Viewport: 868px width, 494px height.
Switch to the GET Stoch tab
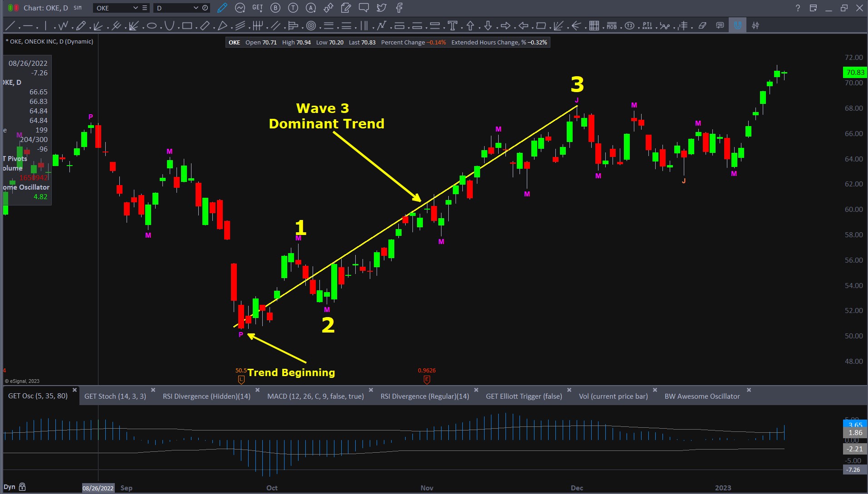pyautogui.click(x=115, y=396)
